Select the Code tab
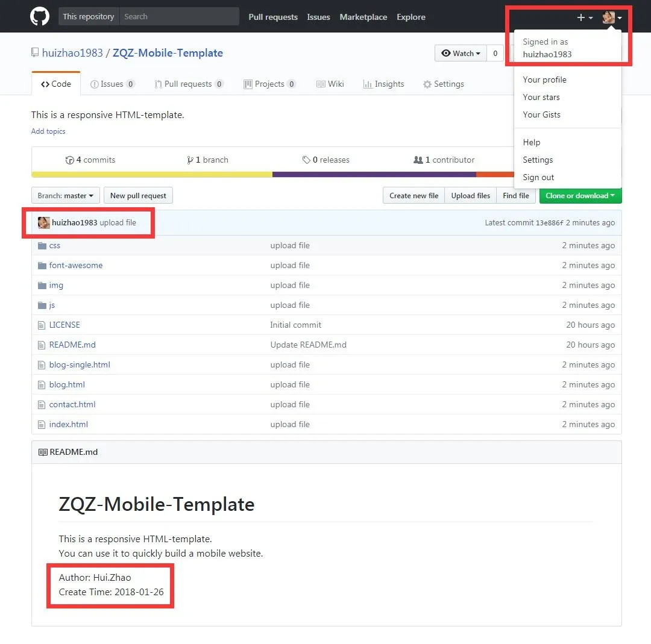 pos(56,84)
